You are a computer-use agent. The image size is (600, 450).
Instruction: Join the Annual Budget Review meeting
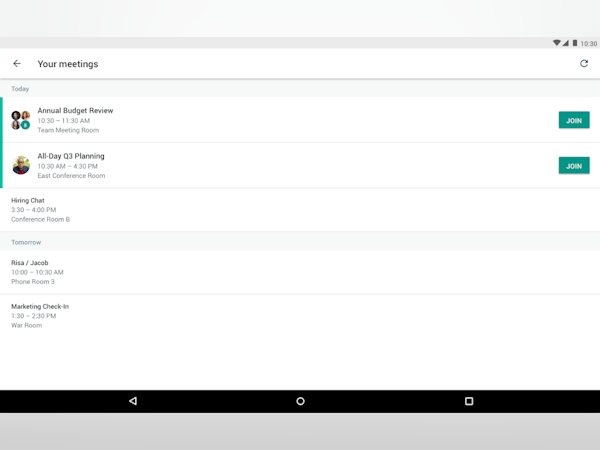(x=574, y=120)
